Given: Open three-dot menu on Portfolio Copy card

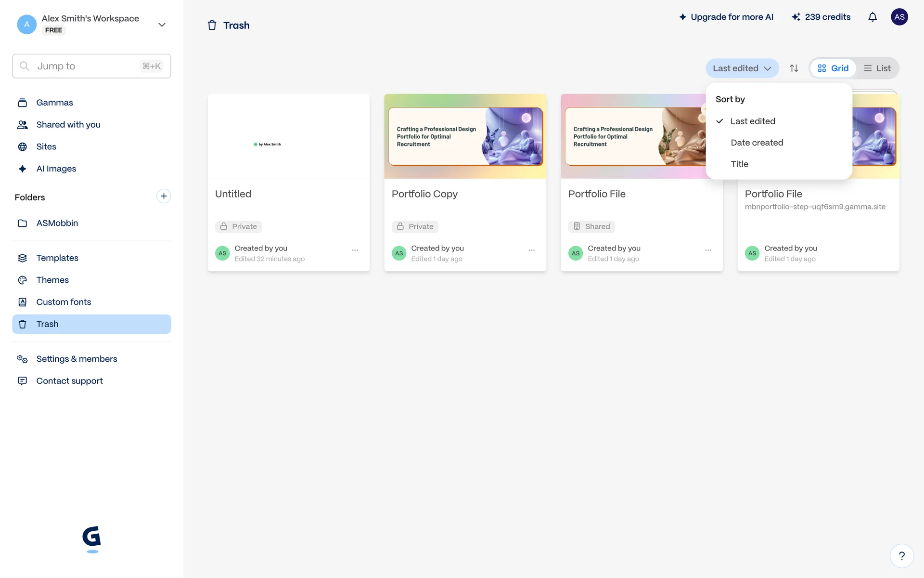Looking at the screenshot, I should tap(531, 250).
